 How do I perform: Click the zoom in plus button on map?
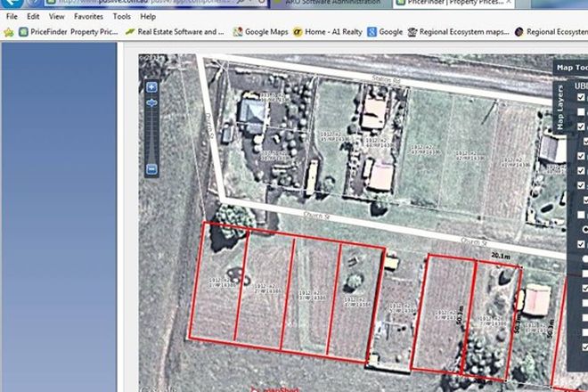click(151, 87)
